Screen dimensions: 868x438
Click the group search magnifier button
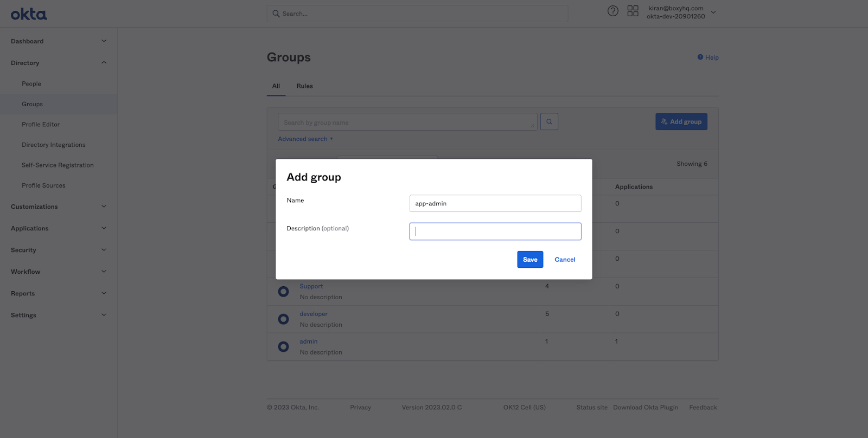549,122
